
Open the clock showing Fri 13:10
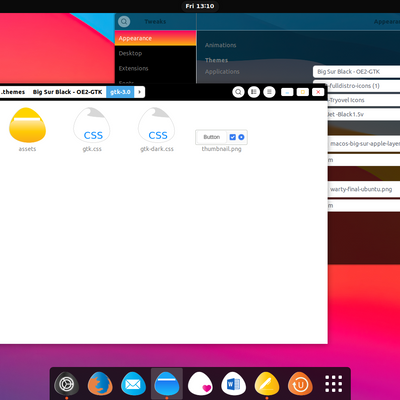pyautogui.click(x=200, y=6)
